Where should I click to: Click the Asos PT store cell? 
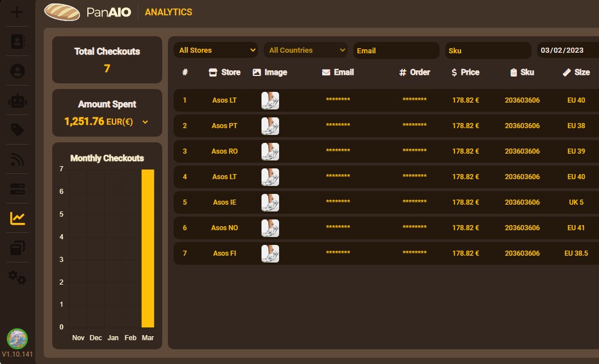[224, 126]
